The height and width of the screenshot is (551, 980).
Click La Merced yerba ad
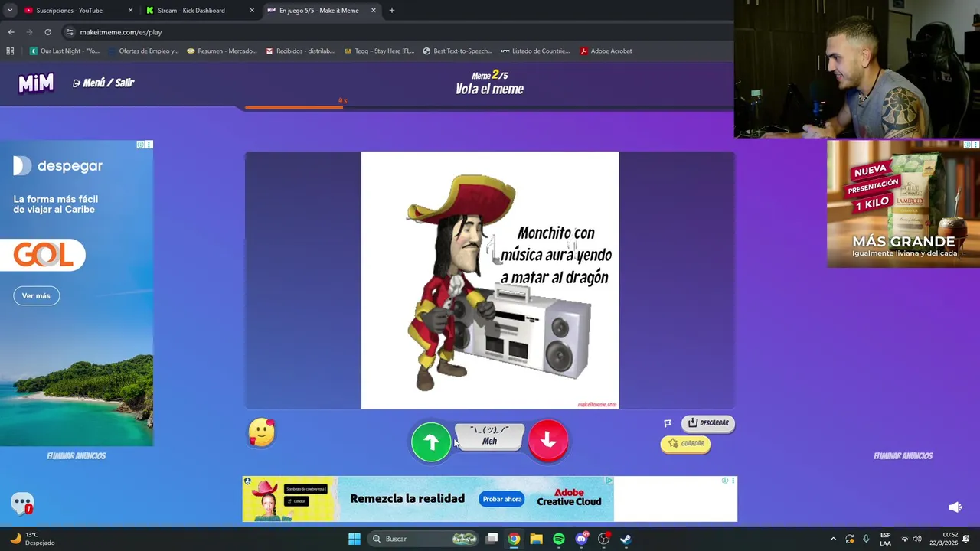point(903,204)
